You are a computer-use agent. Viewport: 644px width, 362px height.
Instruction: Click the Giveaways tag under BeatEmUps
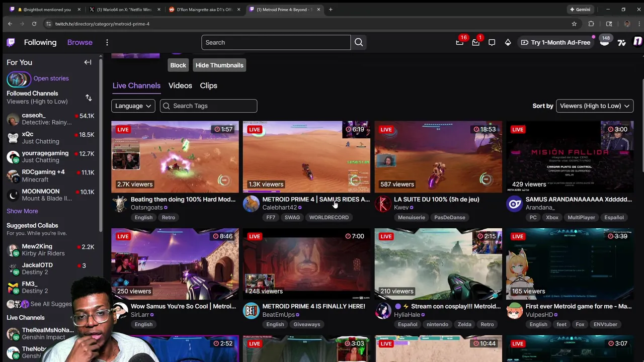pyautogui.click(x=306, y=324)
